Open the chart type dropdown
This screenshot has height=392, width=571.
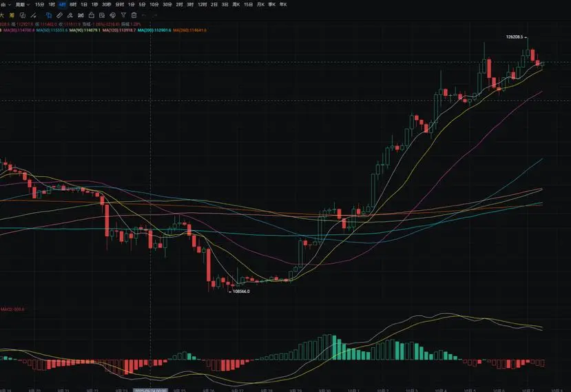tap(6, 5)
